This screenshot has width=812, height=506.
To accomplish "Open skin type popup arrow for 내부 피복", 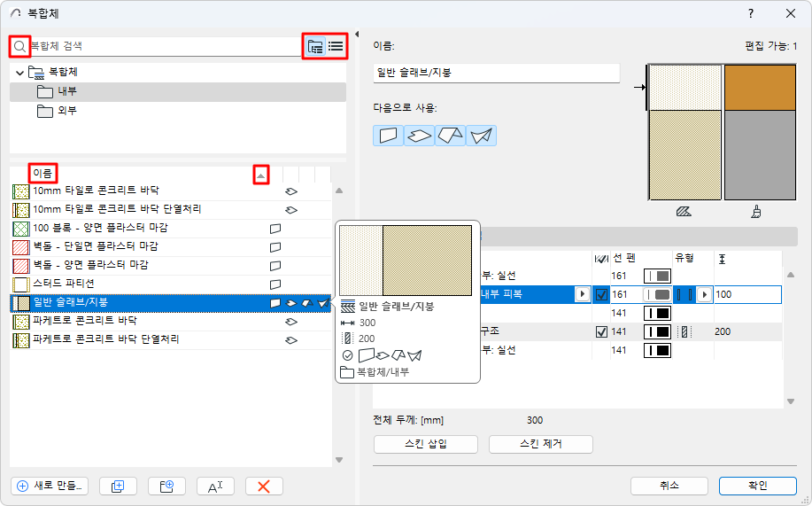I will click(x=704, y=294).
